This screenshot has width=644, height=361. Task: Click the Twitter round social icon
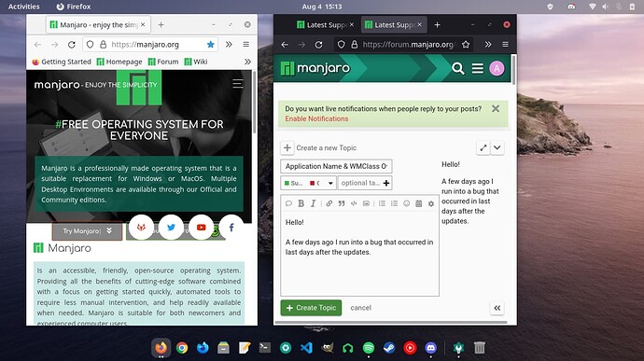pos(172,227)
